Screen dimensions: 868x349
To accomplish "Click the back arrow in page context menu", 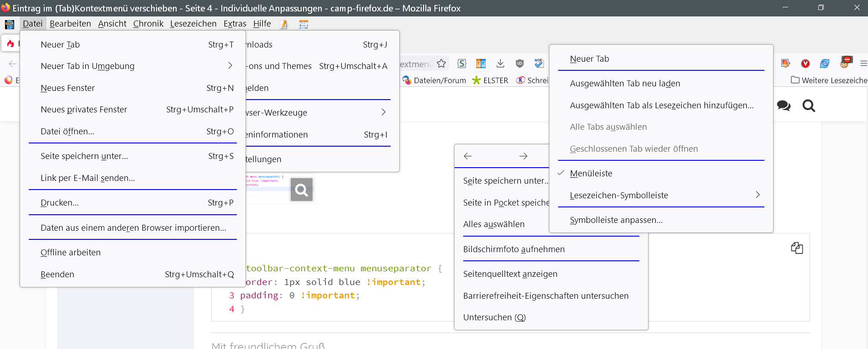I will [x=468, y=156].
